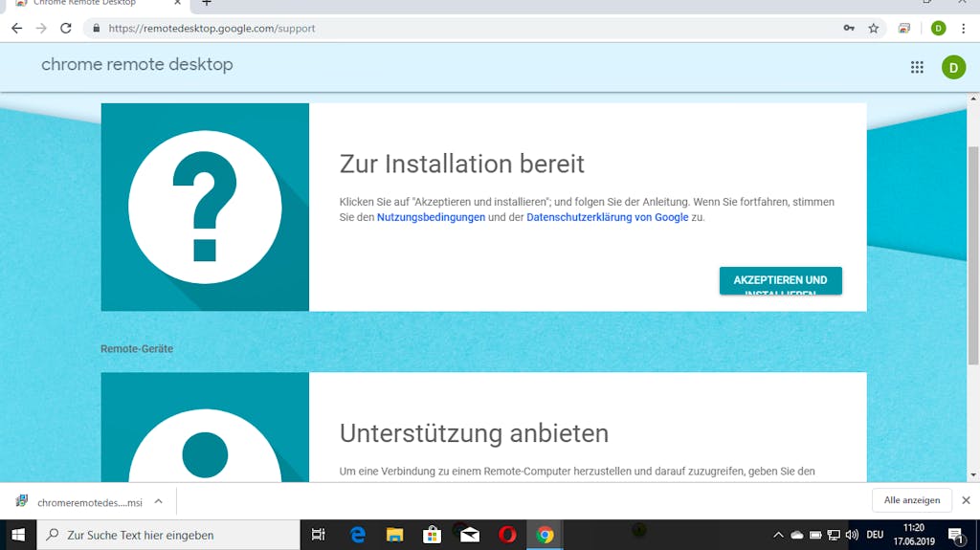
Task: Open the Chrome three-dot menu
Action: [963, 28]
